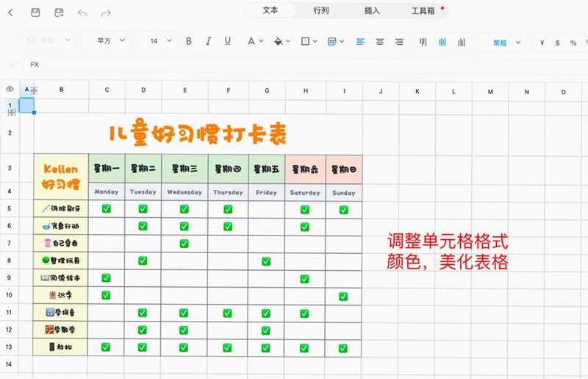Click the yellow Kellen 好习惯 cell
This screenshot has height=379, width=588.
(61, 177)
